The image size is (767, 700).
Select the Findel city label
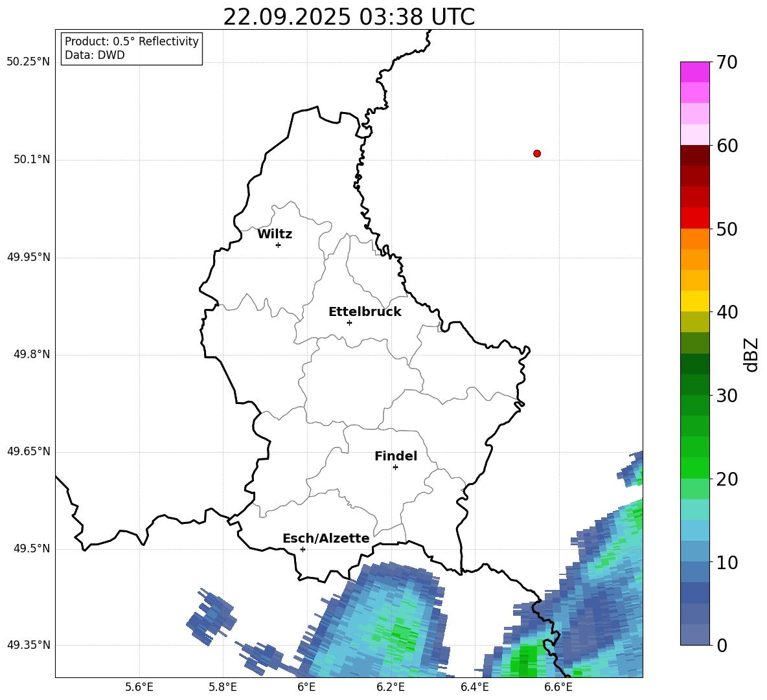point(396,456)
